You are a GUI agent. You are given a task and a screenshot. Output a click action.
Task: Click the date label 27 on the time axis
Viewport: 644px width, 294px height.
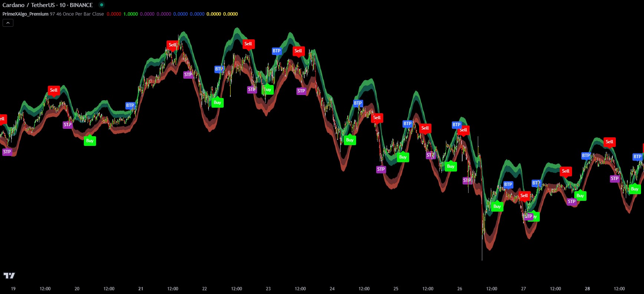click(x=523, y=288)
